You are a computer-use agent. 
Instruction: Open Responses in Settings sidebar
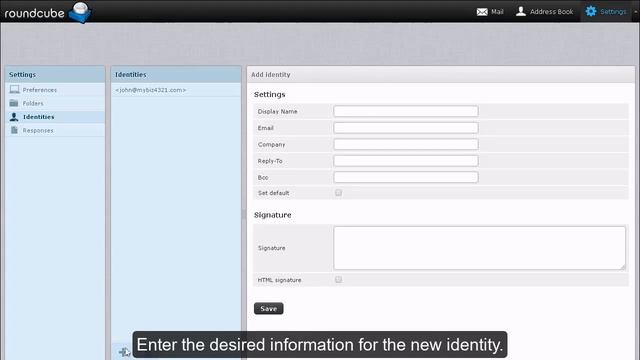(55, 130)
